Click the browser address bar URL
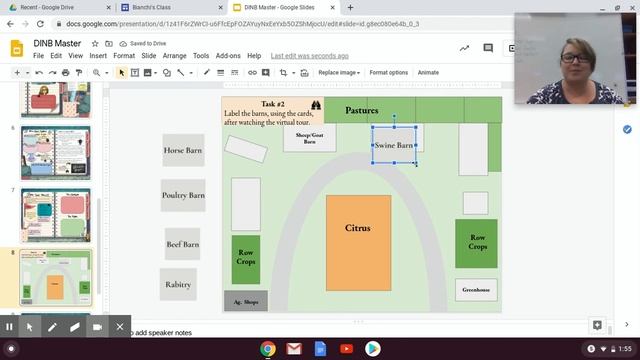Screen dimensions: 640x360 [242, 24]
